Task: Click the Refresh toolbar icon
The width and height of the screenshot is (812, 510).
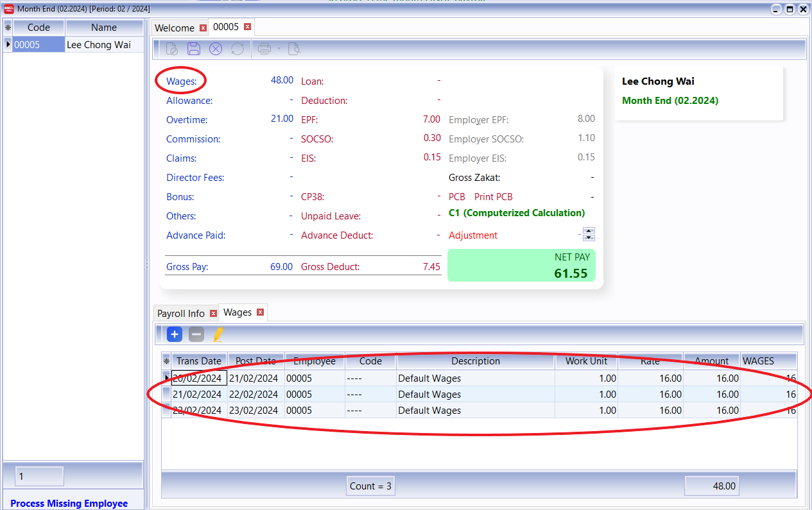Action: (238, 49)
